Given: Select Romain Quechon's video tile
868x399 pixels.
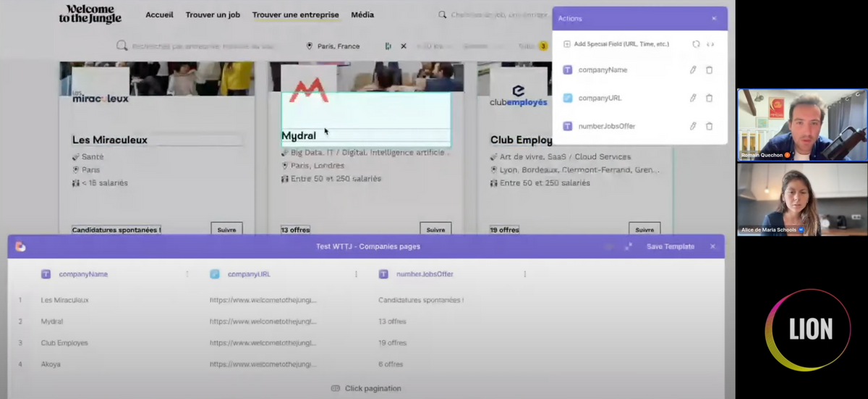Looking at the screenshot, I should tap(801, 125).
